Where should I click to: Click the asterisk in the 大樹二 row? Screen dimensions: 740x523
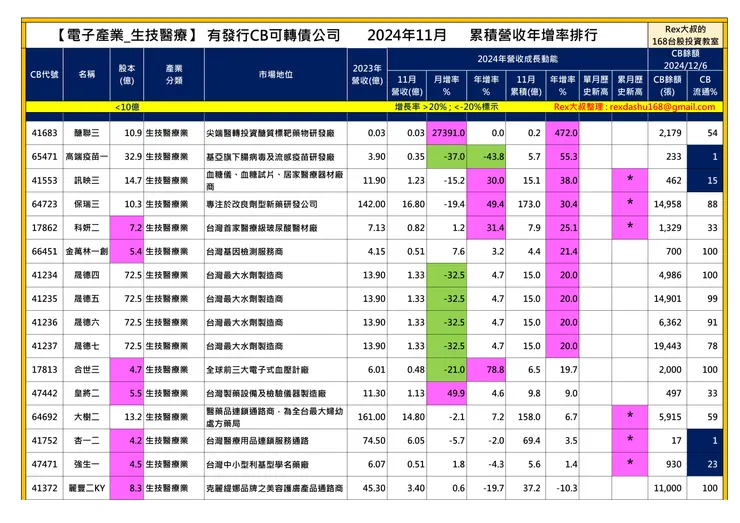tap(630, 415)
